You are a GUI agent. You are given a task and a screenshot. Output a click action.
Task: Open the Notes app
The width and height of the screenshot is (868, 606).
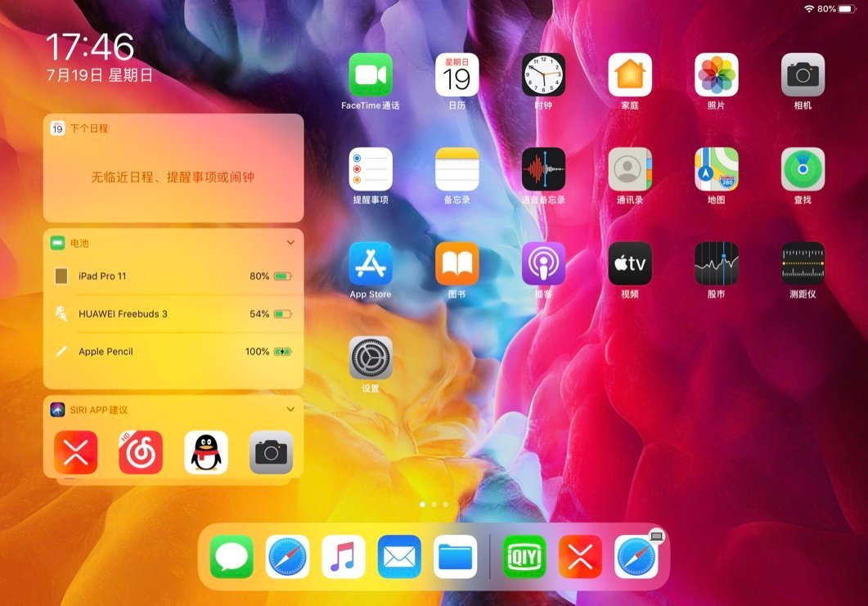click(456, 169)
